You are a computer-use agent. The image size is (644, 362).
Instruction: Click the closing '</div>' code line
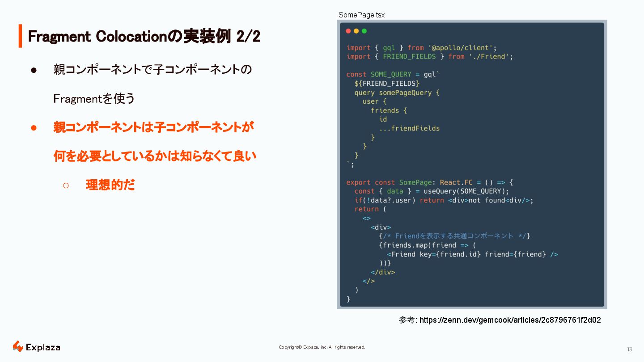pyautogui.click(x=383, y=272)
